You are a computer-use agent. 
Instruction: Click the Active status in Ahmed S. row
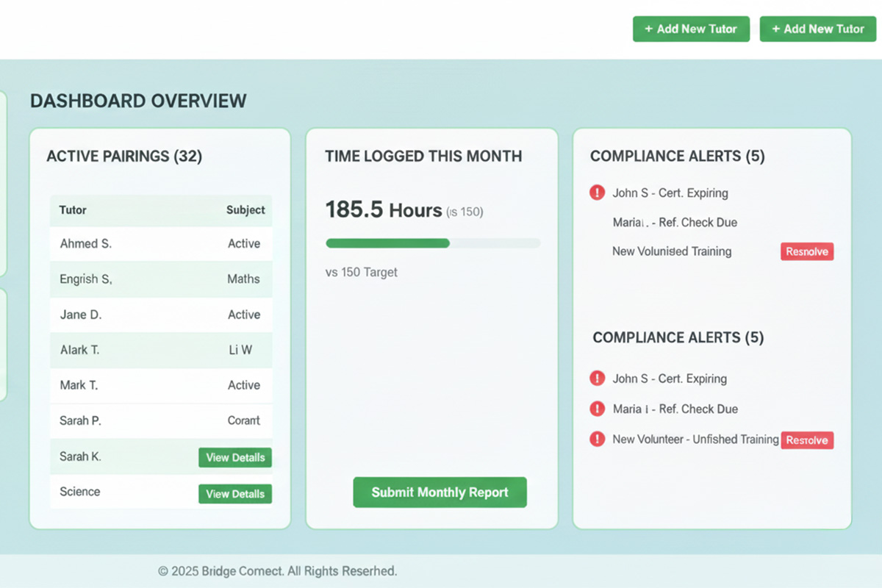[244, 244]
